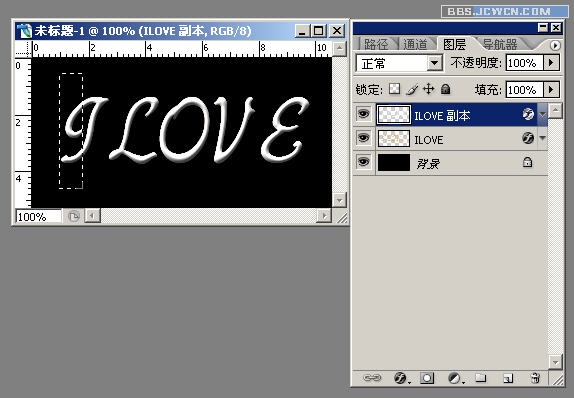Toggle lock all icon
Viewport: 574px width, 398px height.
tap(446, 89)
